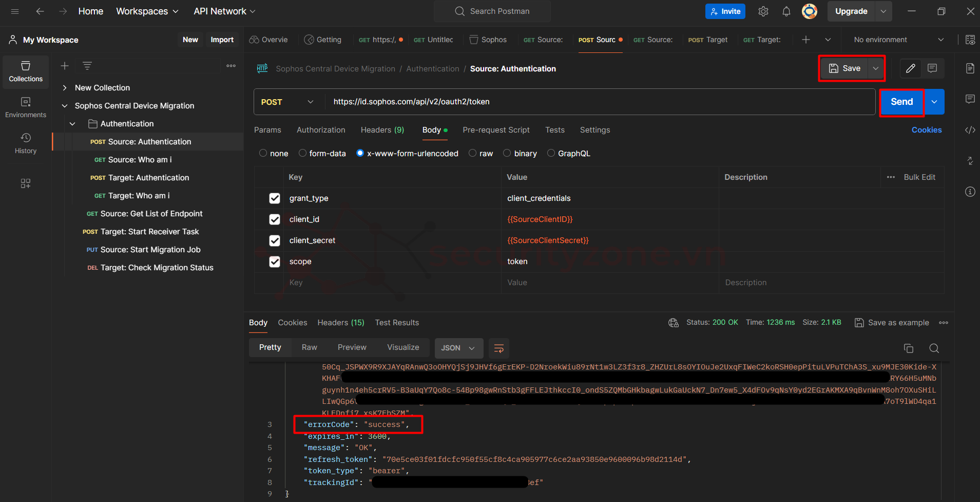Open the settings gear icon
980x502 pixels.
tap(763, 11)
